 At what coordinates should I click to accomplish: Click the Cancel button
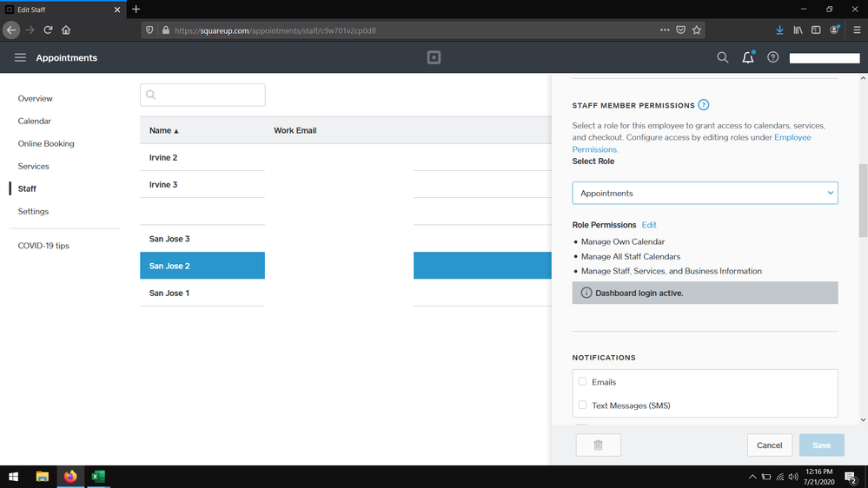769,445
